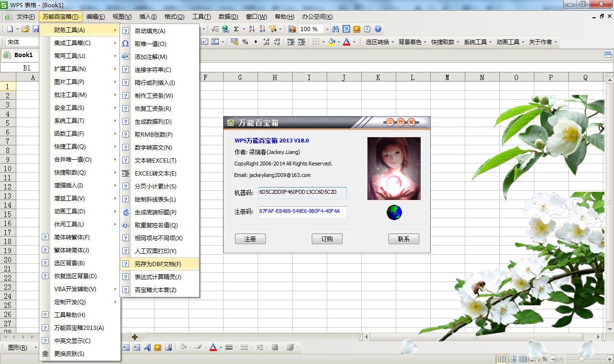Click the Sort Descending Z-A icon
This screenshot has width=614, height=364.
click(x=263, y=29)
